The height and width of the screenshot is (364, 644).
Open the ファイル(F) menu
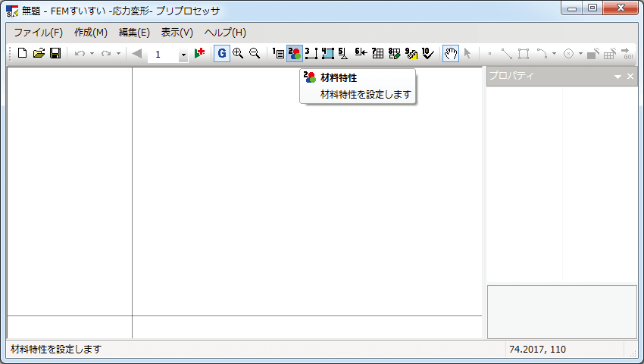coord(38,33)
